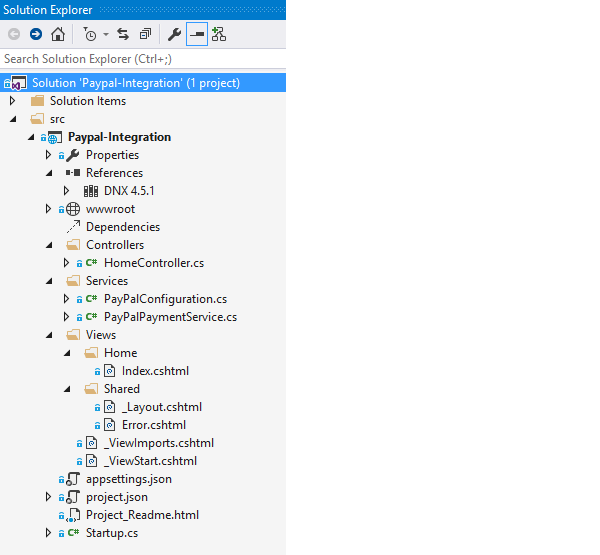Click the Home folder icon
This screenshot has height=555, width=600.
pyautogui.click(x=91, y=353)
